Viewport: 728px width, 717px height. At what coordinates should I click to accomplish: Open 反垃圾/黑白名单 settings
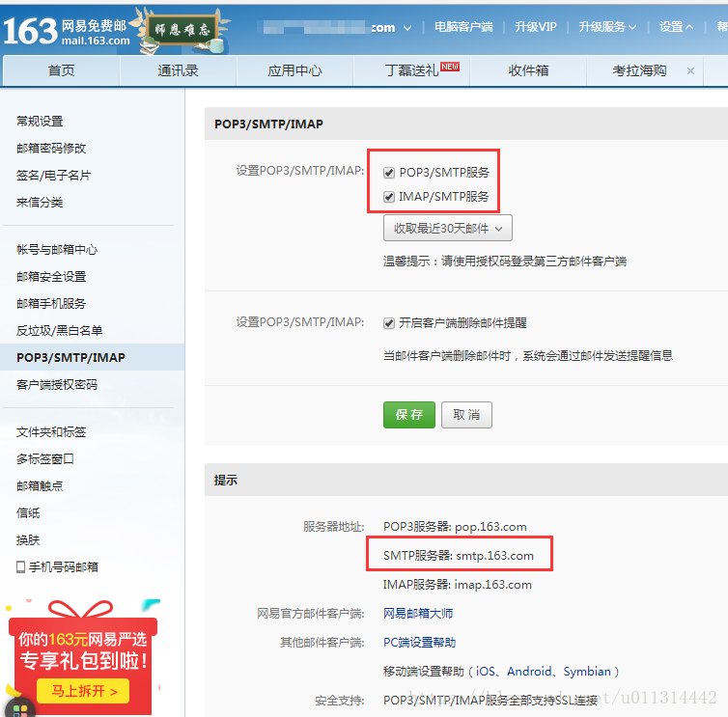(x=60, y=330)
